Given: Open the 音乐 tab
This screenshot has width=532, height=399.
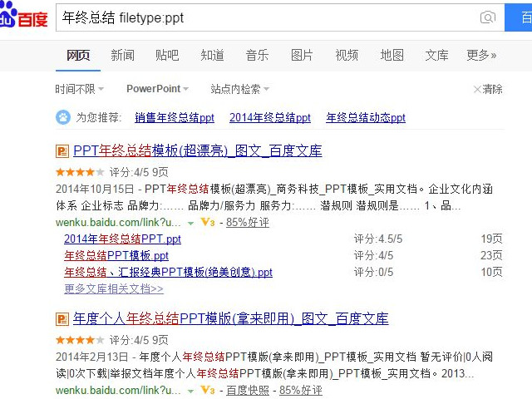Looking at the screenshot, I should pyautogui.click(x=257, y=55).
